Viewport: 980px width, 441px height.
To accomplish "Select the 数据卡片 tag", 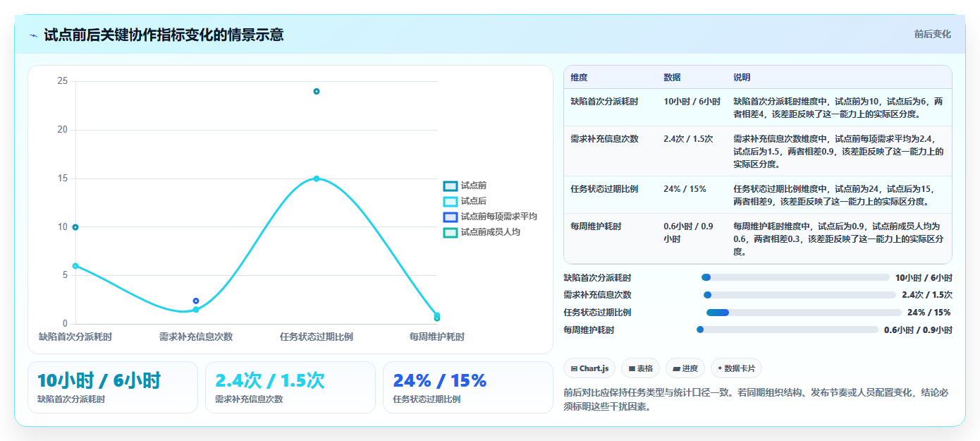I will [x=736, y=368].
